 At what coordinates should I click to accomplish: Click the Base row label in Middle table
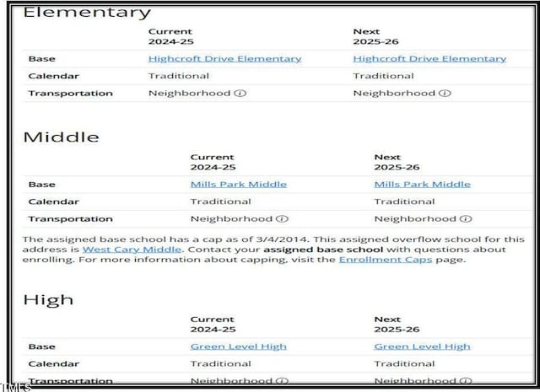[x=42, y=185]
